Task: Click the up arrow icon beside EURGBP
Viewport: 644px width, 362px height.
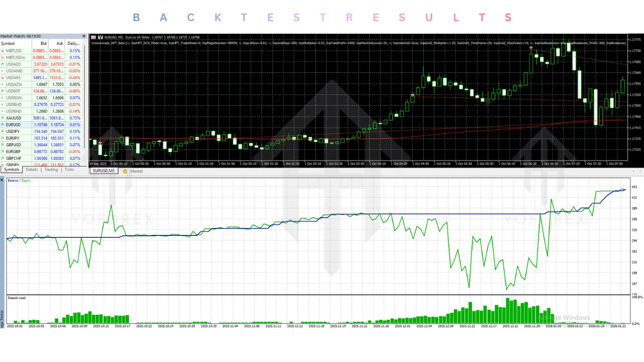Action: click(x=3, y=151)
